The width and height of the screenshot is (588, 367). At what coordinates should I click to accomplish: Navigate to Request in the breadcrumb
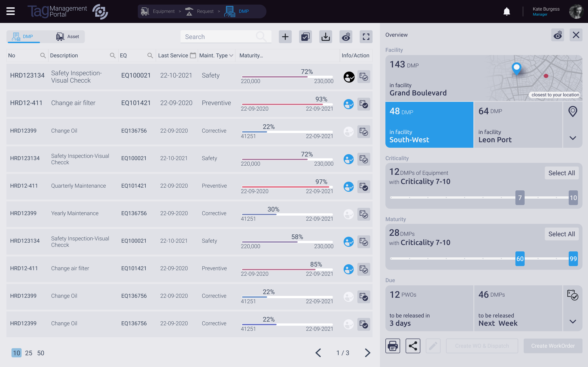[205, 11]
